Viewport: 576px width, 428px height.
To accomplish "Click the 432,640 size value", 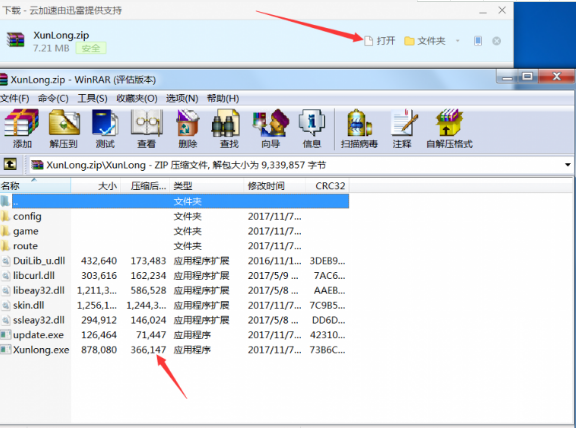I will (99, 261).
